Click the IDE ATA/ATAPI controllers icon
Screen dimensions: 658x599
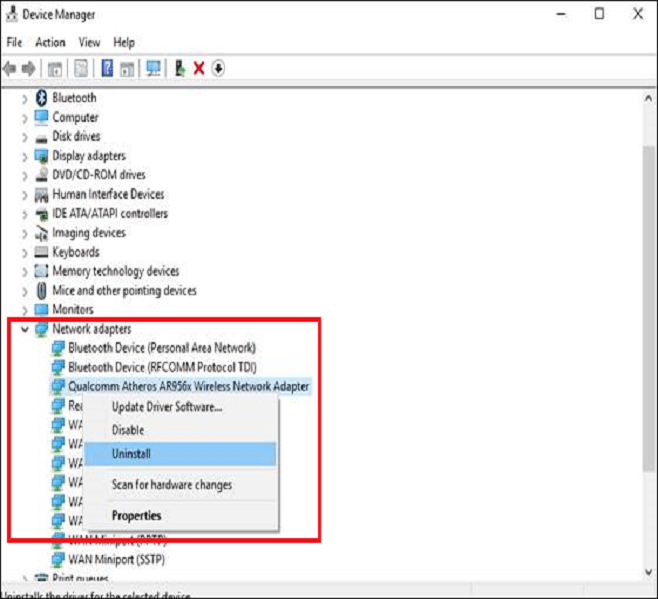click(41, 214)
